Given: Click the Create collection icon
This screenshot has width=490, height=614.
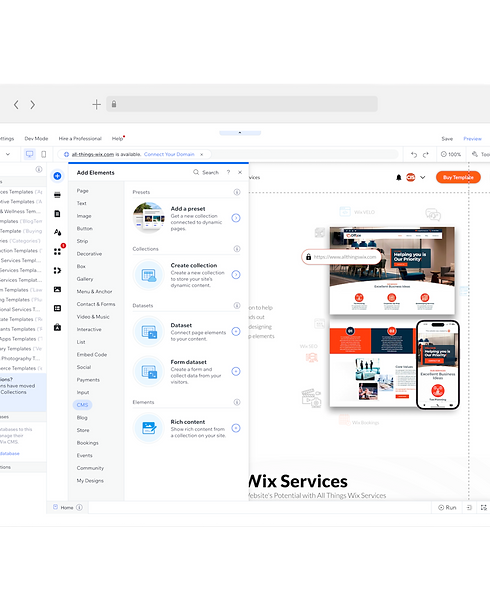Looking at the screenshot, I should 149,275.
